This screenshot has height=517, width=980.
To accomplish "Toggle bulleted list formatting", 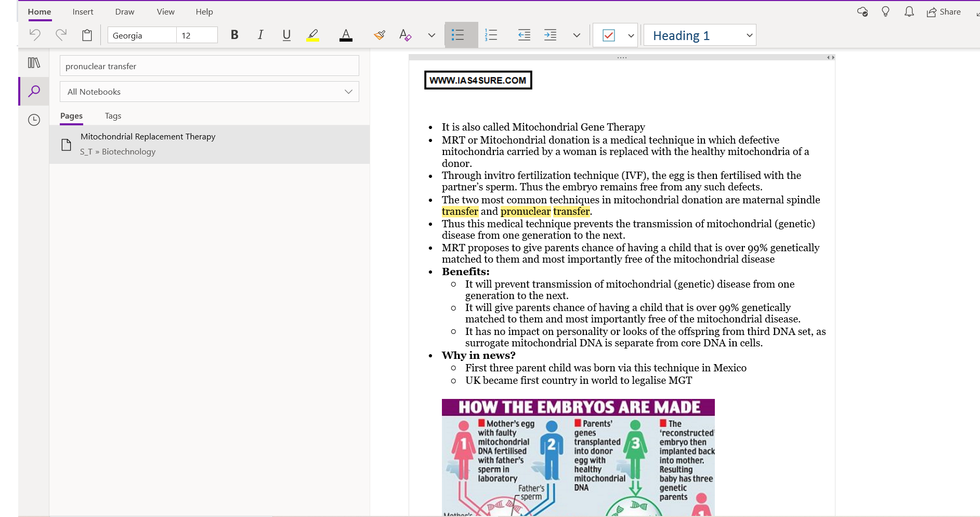I will point(458,35).
